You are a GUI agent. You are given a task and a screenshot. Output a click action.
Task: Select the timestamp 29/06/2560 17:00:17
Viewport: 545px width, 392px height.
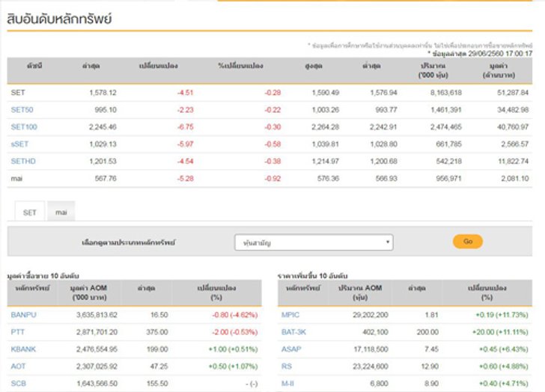tap(500, 53)
